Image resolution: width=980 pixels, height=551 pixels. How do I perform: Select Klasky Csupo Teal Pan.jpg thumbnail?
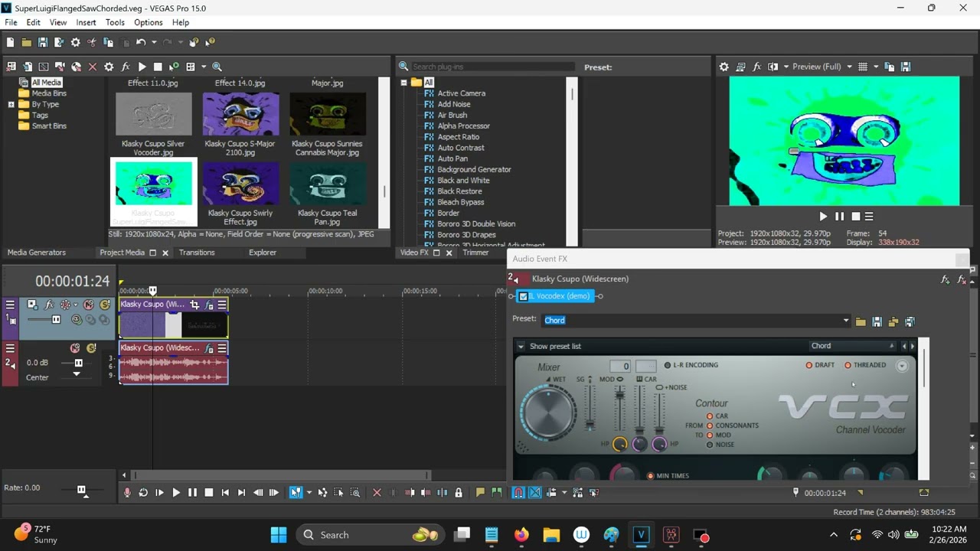[327, 183]
